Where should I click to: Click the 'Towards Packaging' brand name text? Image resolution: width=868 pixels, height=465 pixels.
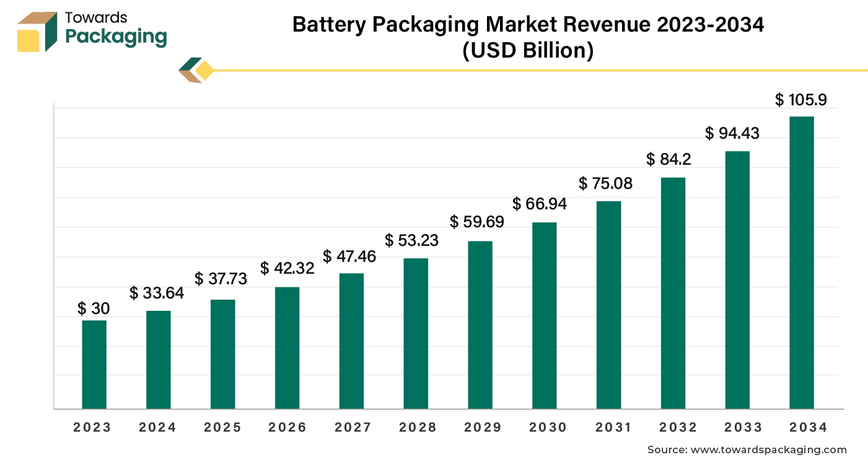116,28
